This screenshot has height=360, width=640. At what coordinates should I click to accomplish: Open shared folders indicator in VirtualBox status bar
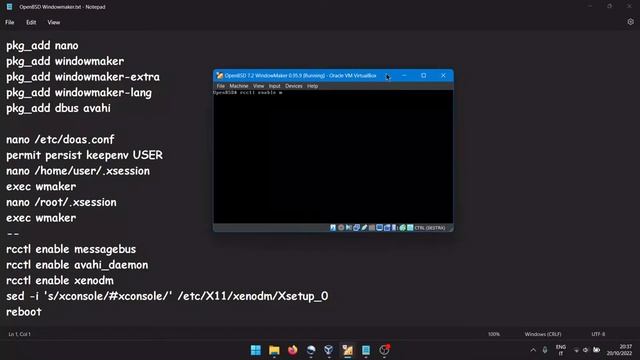pyautogui.click(x=372, y=228)
